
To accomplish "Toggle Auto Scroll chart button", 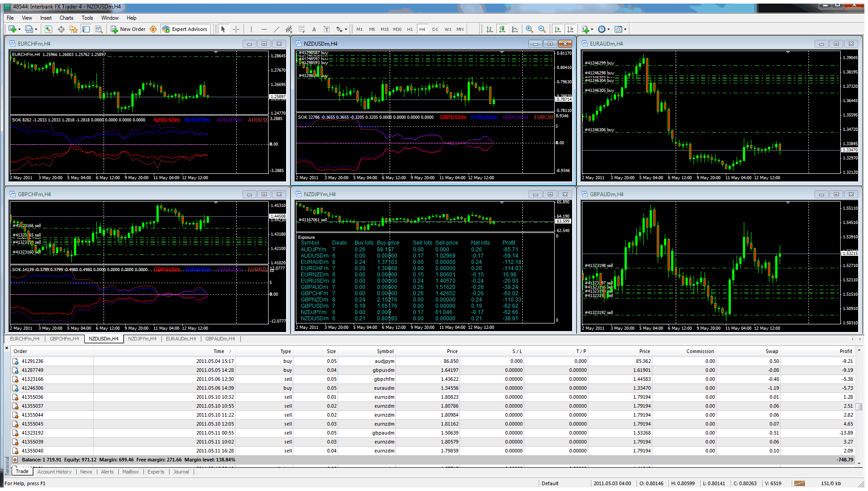I will (x=557, y=29).
